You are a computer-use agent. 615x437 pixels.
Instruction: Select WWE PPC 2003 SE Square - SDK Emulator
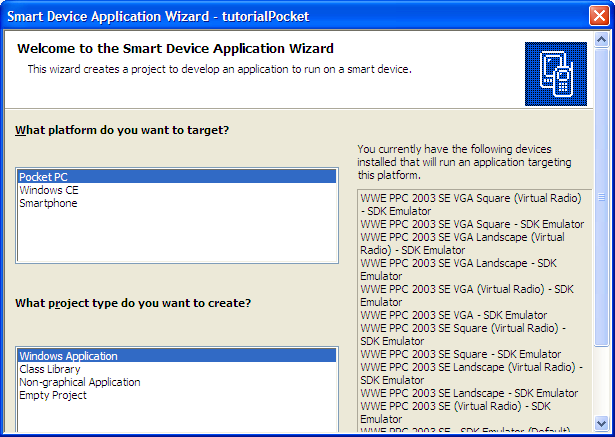(460, 354)
